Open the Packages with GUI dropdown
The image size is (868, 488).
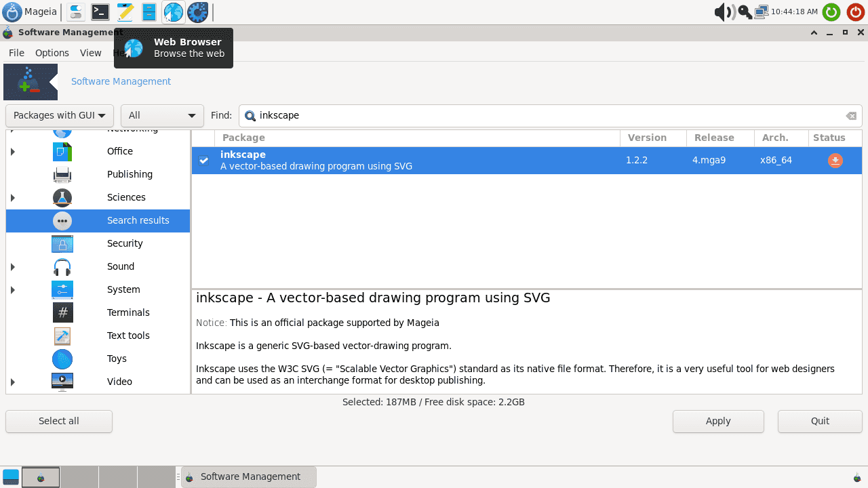click(x=60, y=115)
